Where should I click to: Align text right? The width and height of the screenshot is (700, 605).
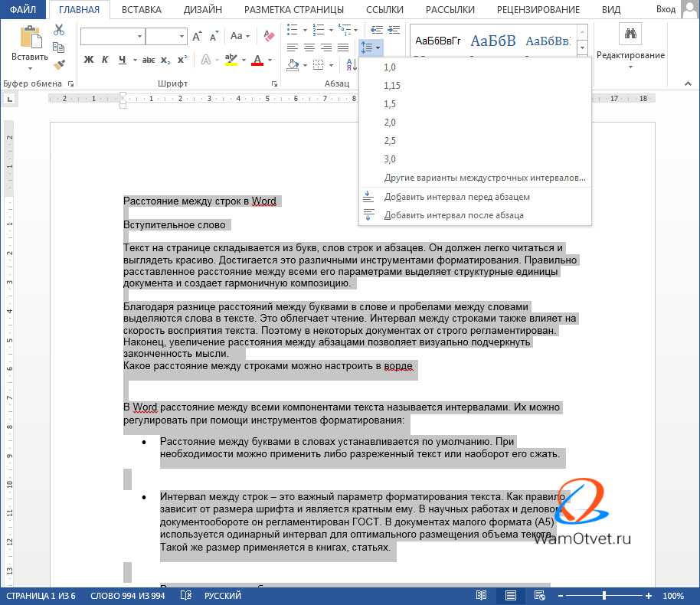pos(326,47)
